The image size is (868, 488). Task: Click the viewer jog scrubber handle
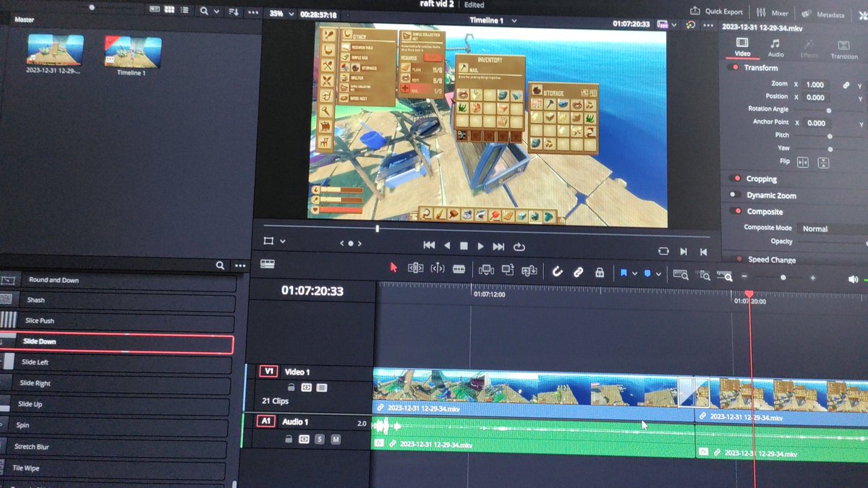click(x=377, y=228)
